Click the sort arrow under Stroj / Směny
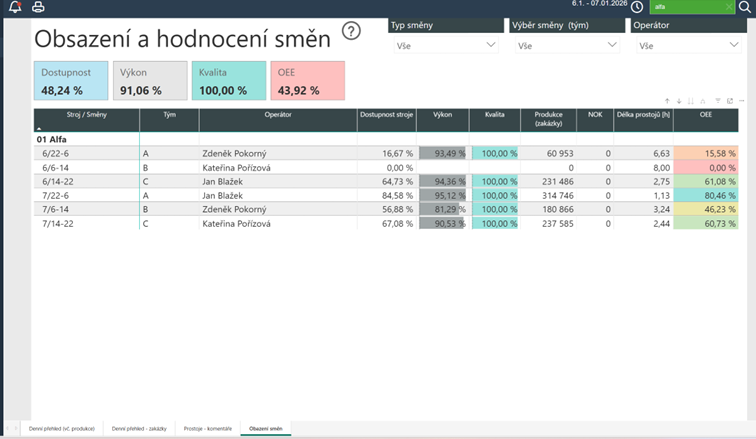Screen dimensions: 756x439 pos(39,129)
